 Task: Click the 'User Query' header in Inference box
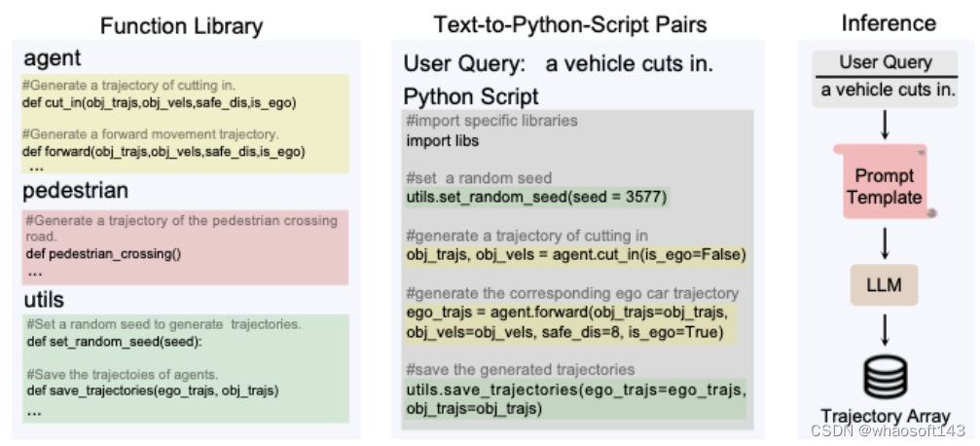[885, 62]
